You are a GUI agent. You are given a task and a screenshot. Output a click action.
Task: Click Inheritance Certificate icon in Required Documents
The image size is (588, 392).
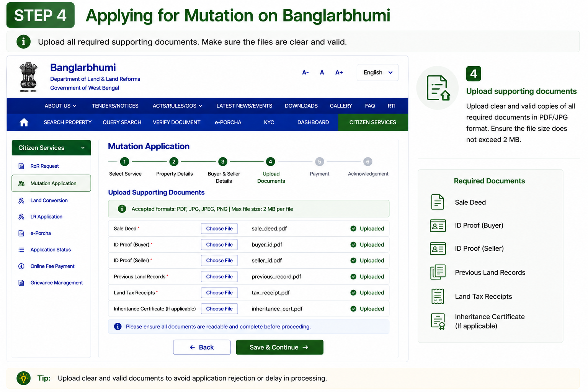[x=438, y=322]
